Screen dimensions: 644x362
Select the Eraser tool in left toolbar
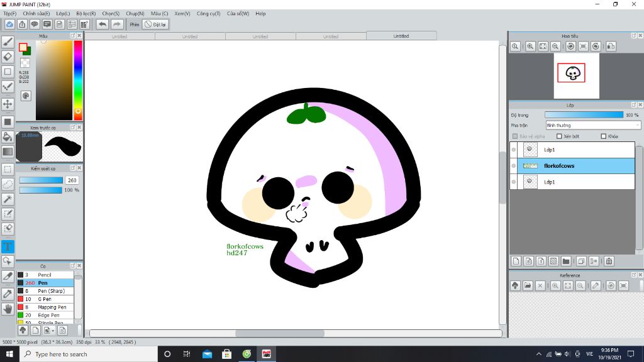tap(8, 57)
